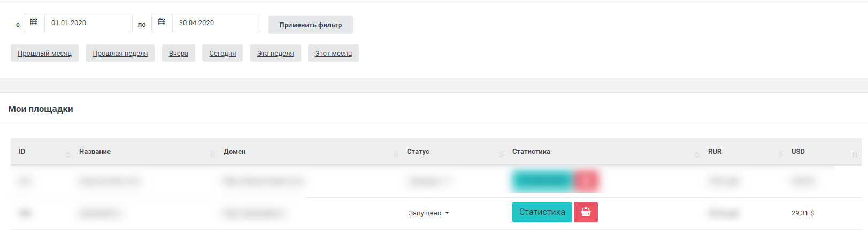Open the teal Статистика button
This screenshot has height=233, width=868.
coord(542,212)
